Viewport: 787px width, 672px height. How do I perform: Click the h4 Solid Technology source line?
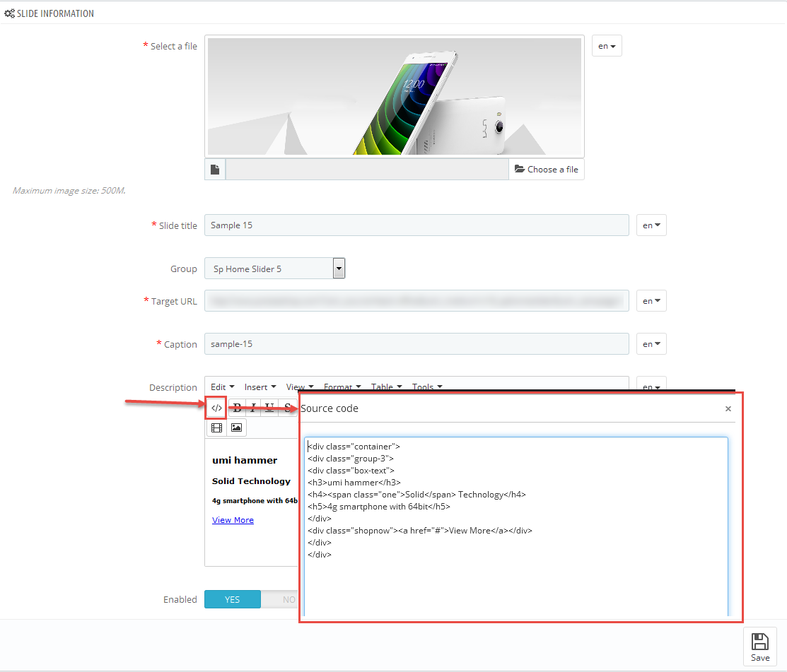(x=417, y=495)
